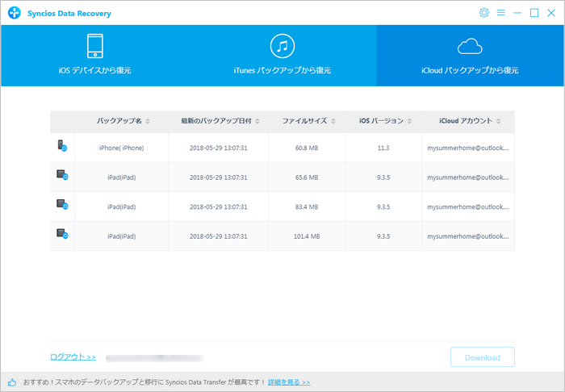Click the account email in 101.4 MB row

click(x=468, y=236)
